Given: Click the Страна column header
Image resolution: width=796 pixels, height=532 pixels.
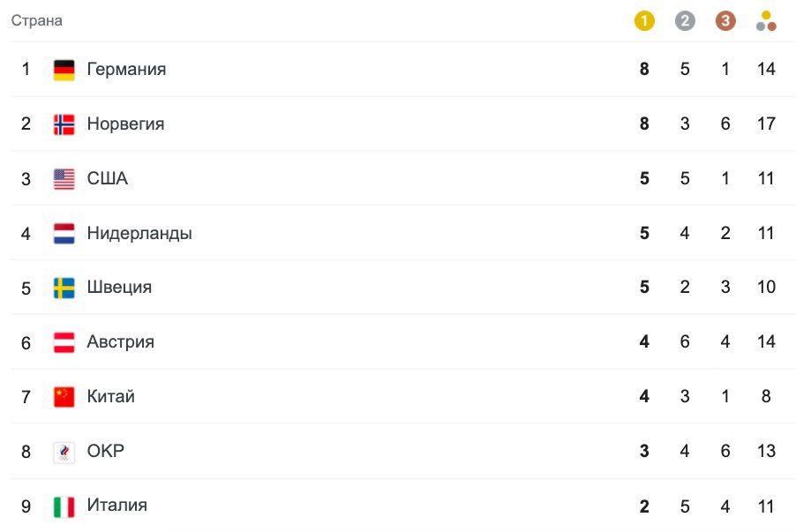Looking at the screenshot, I should coord(36,20).
